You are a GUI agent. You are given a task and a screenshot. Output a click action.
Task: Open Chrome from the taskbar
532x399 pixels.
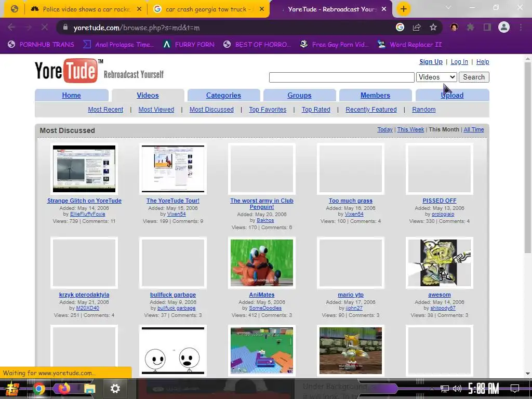[38, 389]
